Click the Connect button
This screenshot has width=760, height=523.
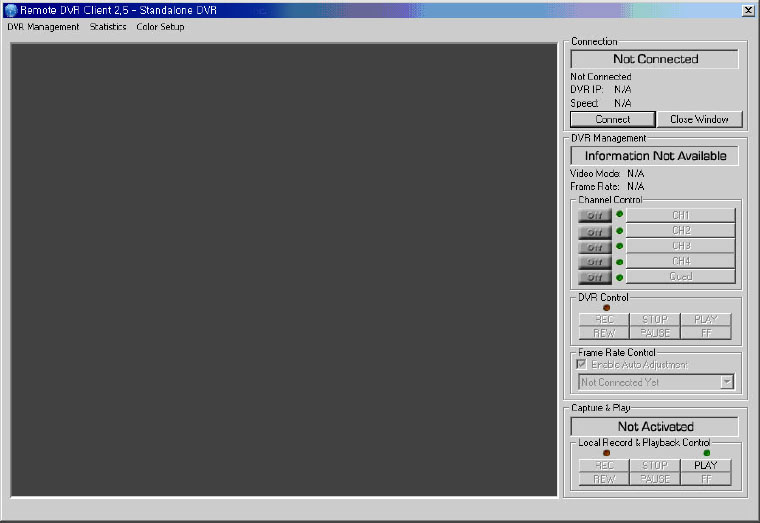click(x=612, y=119)
